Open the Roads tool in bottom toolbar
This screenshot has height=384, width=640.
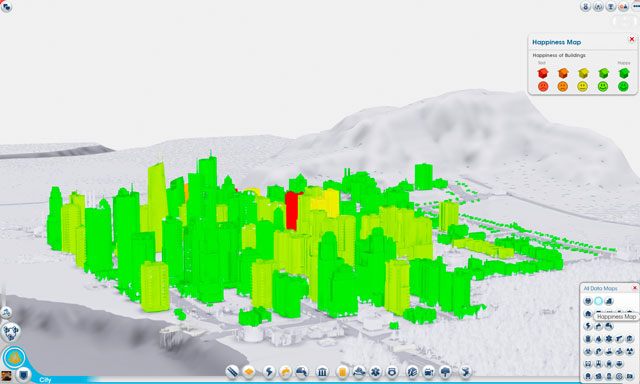232,371
